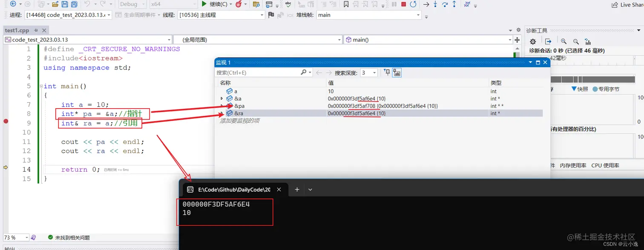Open terminal tab dropdown chevron
This screenshot has height=250, width=644.
point(310,190)
